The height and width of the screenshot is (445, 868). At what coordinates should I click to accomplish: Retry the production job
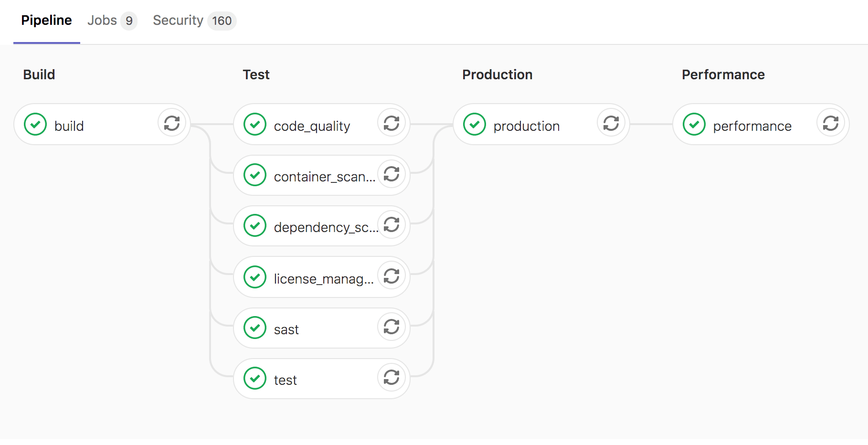click(x=611, y=123)
